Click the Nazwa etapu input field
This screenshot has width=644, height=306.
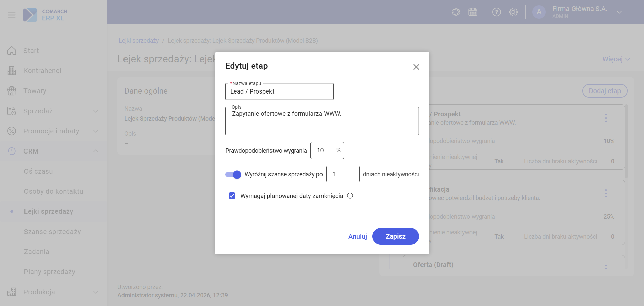click(279, 91)
